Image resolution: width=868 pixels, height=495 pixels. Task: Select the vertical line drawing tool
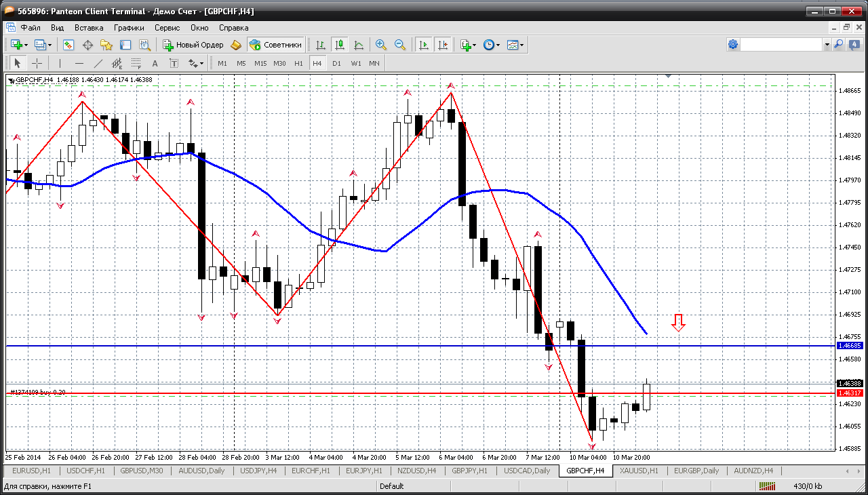[x=60, y=63]
